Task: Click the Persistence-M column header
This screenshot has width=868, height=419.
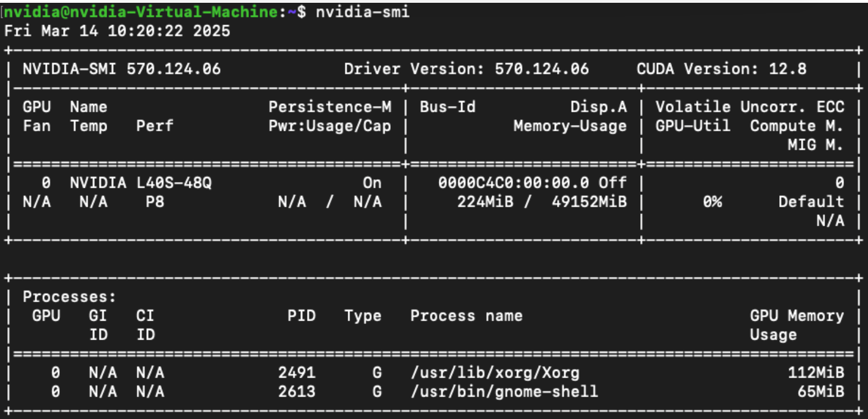Action: point(330,107)
